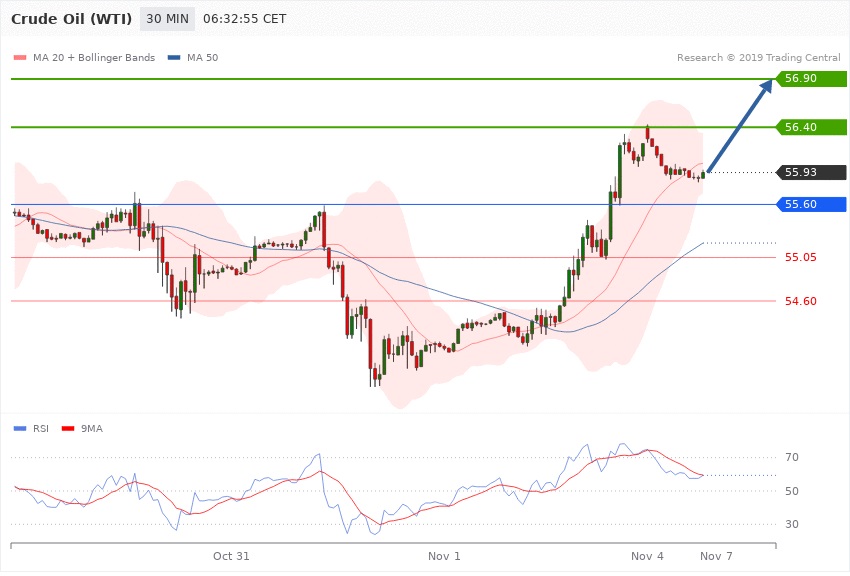
Task: Click the RSI 50 axis value
Action: pos(792,491)
